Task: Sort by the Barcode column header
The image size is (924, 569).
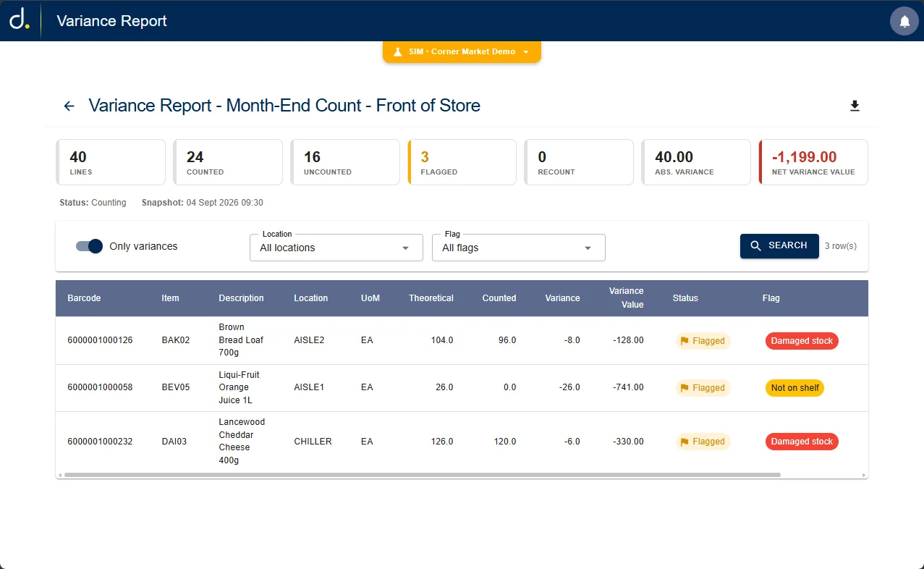Action: coord(84,298)
